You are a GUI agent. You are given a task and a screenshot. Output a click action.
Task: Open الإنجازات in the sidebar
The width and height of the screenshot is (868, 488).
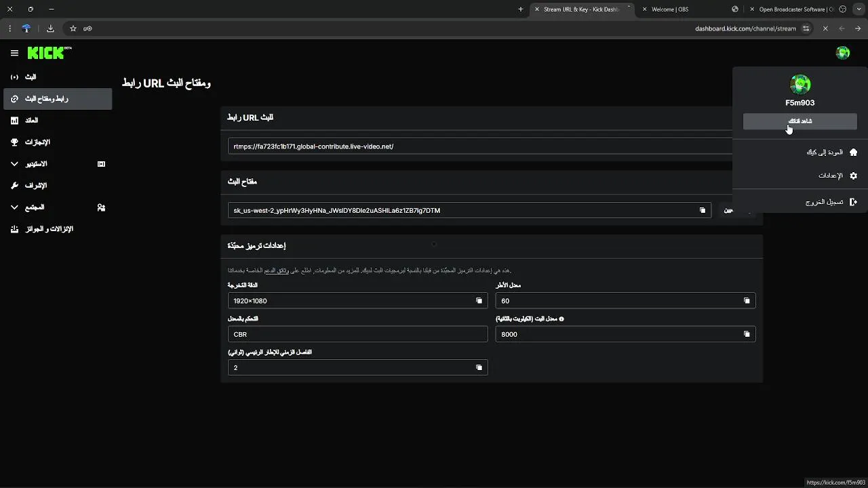coord(58,142)
